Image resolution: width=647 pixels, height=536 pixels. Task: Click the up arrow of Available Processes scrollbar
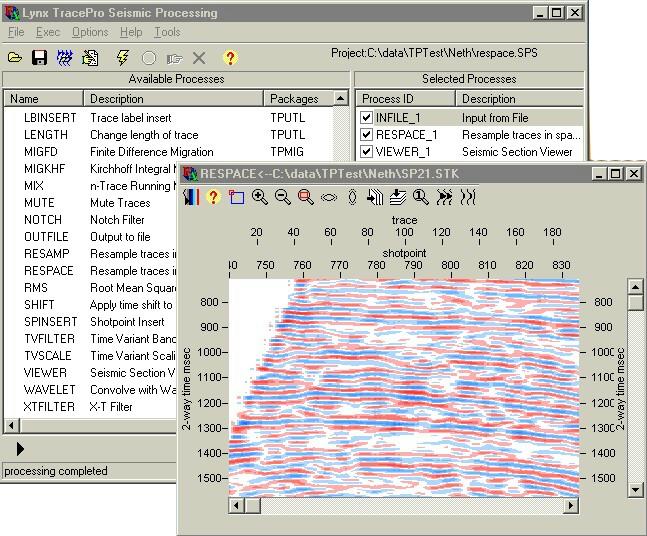[340, 99]
